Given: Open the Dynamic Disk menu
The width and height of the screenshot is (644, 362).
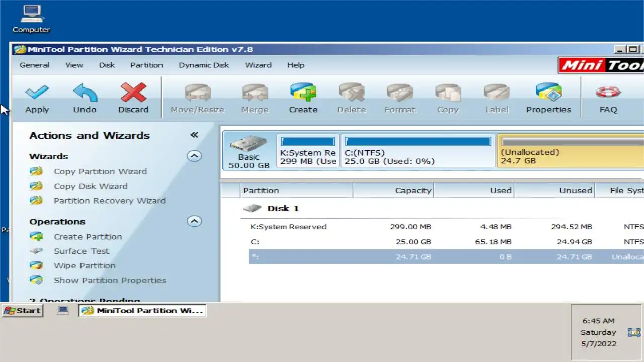Looking at the screenshot, I should pos(204,65).
